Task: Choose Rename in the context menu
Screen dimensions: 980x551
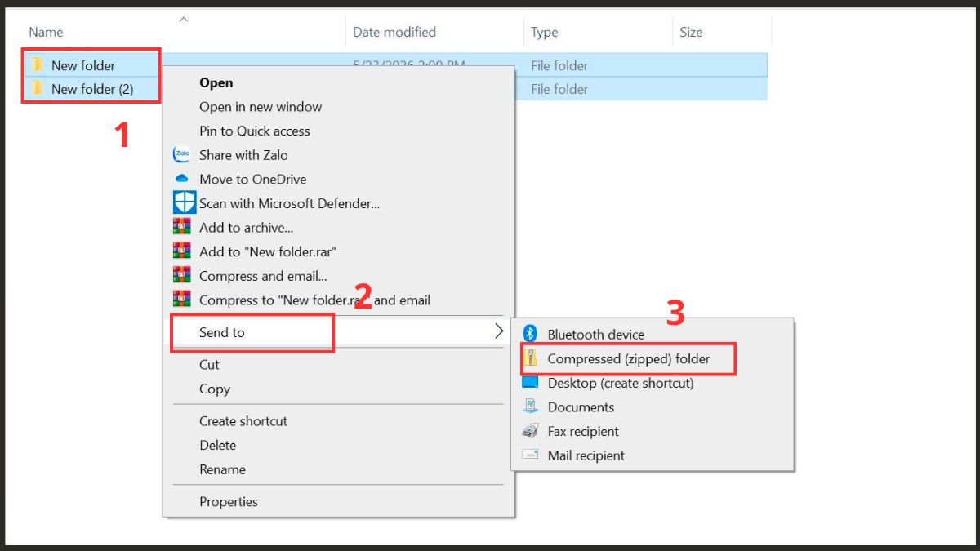Action: (x=222, y=469)
